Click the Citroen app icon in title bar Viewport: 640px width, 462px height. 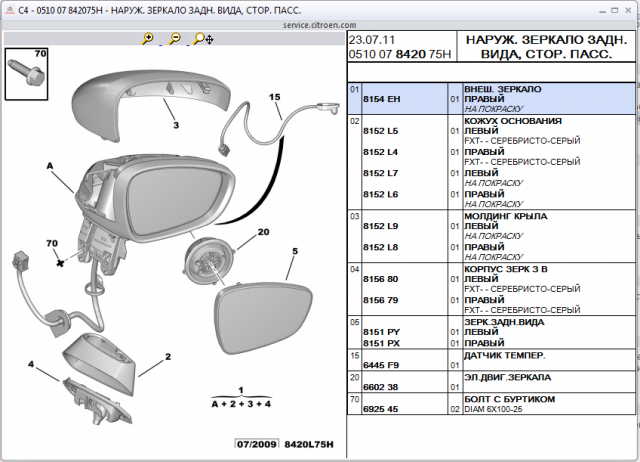10,9
